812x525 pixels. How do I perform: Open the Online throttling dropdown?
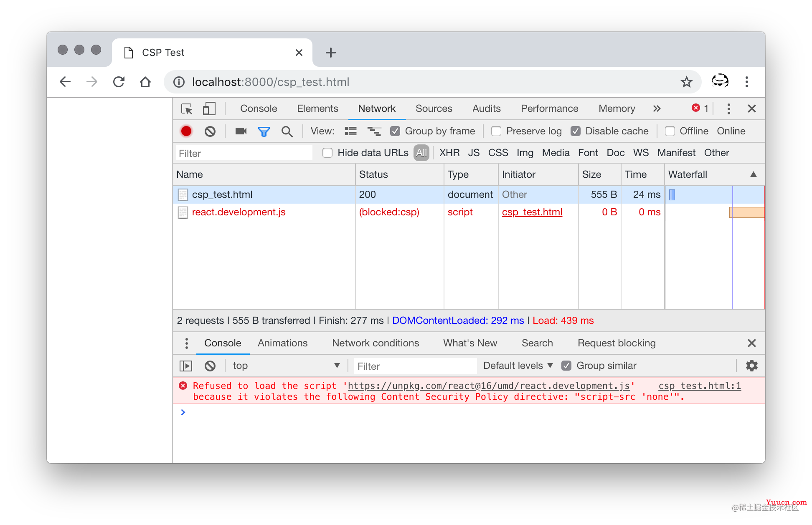[731, 131]
